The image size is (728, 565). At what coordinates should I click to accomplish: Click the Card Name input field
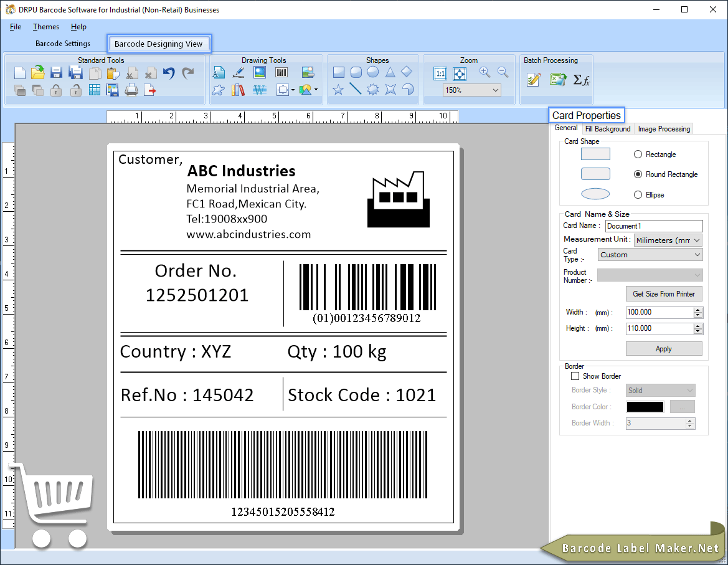(654, 226)
